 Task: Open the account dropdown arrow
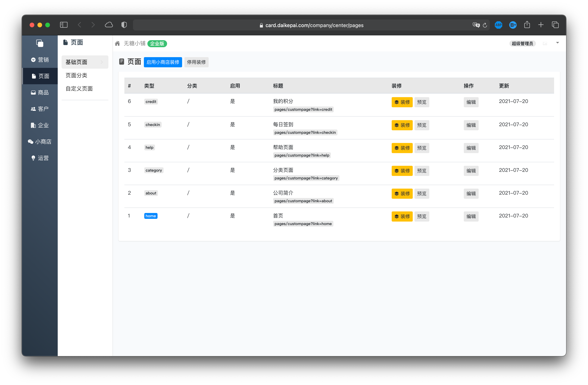[x=557, y=43]
